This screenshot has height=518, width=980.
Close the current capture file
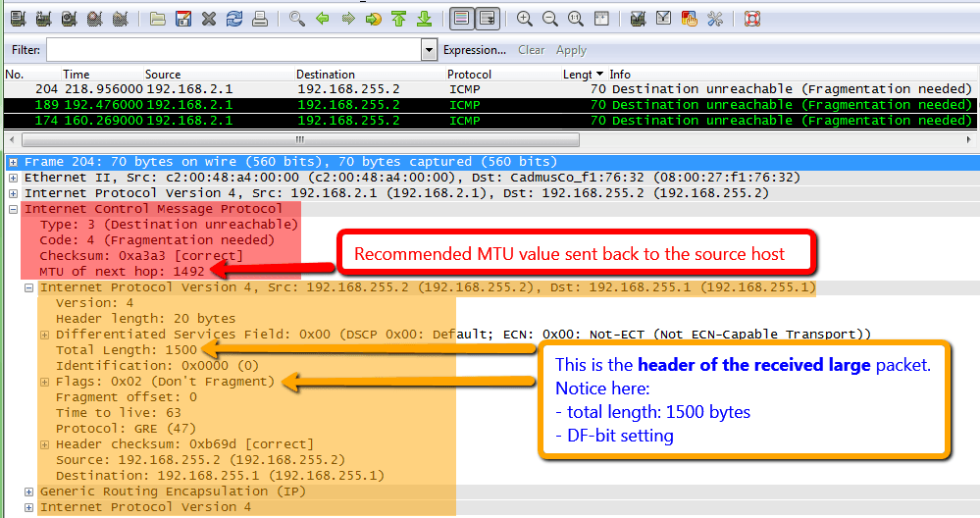pos(209,19)
